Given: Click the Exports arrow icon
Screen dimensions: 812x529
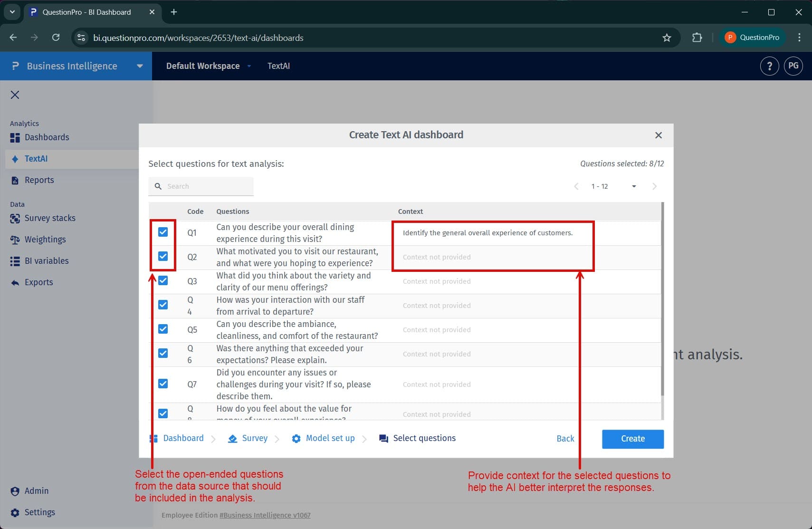Looking at the screenshot, I should click(15, 283).
